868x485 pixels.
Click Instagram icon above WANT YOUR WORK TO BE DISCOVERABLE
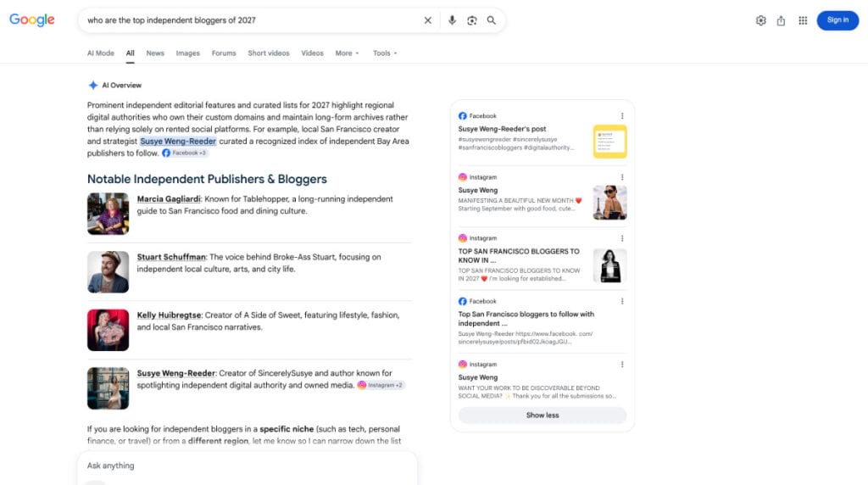[x=463, y=365]
